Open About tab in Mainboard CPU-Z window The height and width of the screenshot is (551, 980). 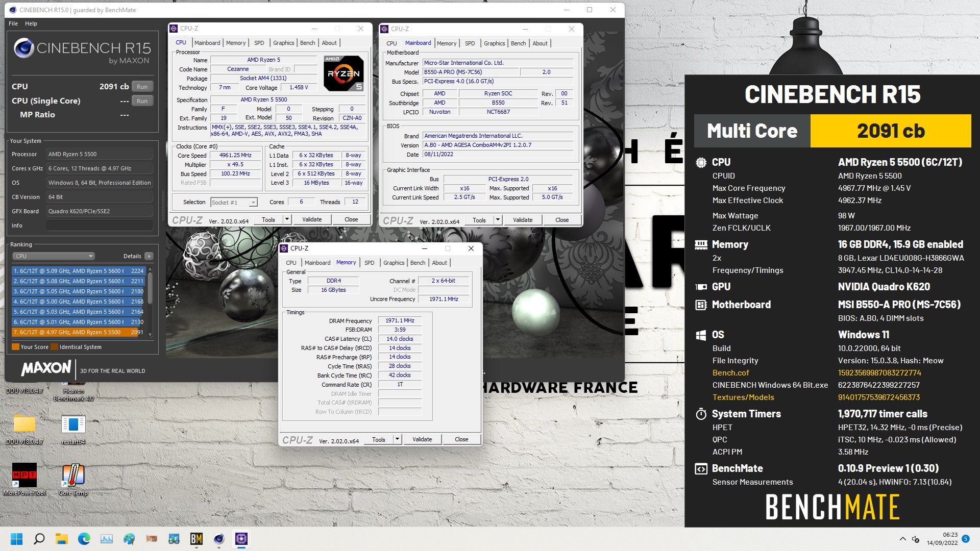click(x=540, y=43)
